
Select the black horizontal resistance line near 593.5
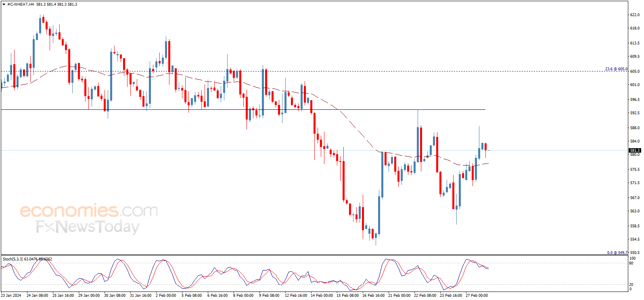243,110
